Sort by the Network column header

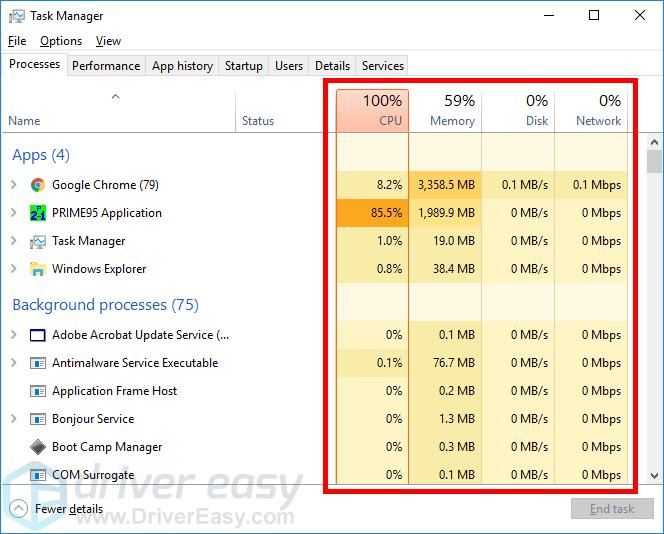coord(591,111)
